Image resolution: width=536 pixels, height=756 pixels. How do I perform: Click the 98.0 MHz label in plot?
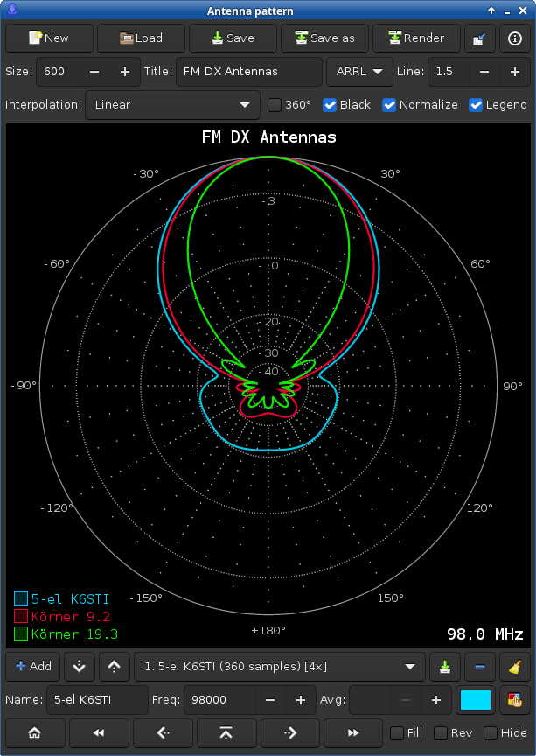(x=485, y=633)
